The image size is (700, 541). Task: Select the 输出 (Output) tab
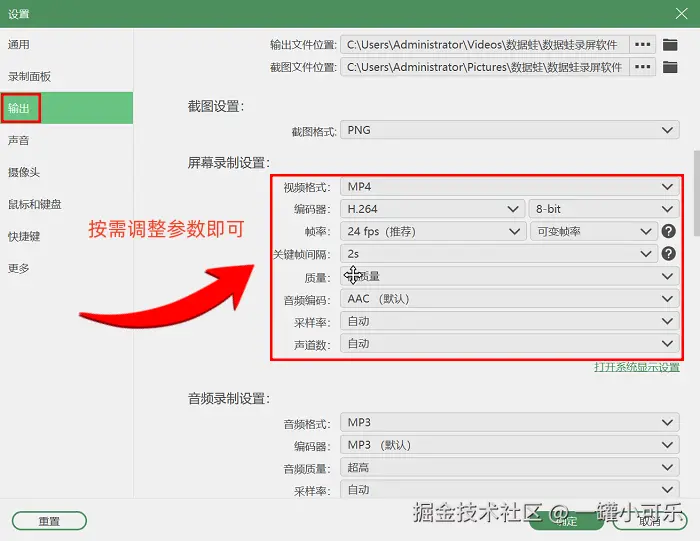click(x=66, y=108)
